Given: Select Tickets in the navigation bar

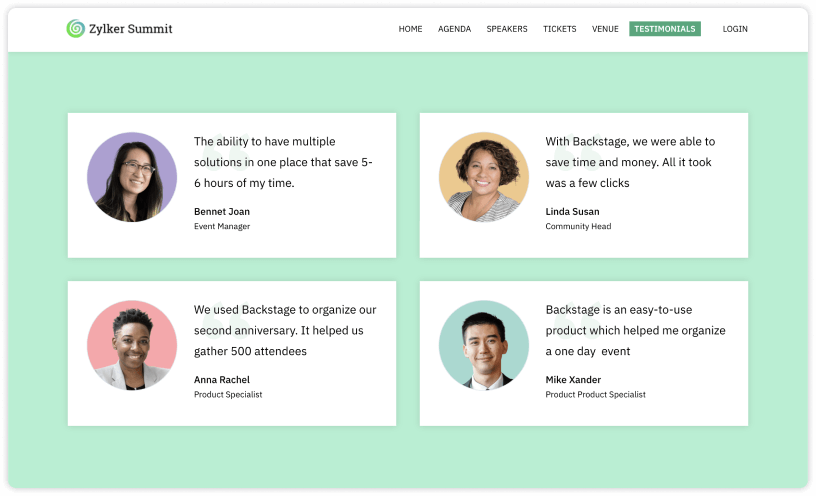Looking at the screenshot, I should click(x=560, y=29).
